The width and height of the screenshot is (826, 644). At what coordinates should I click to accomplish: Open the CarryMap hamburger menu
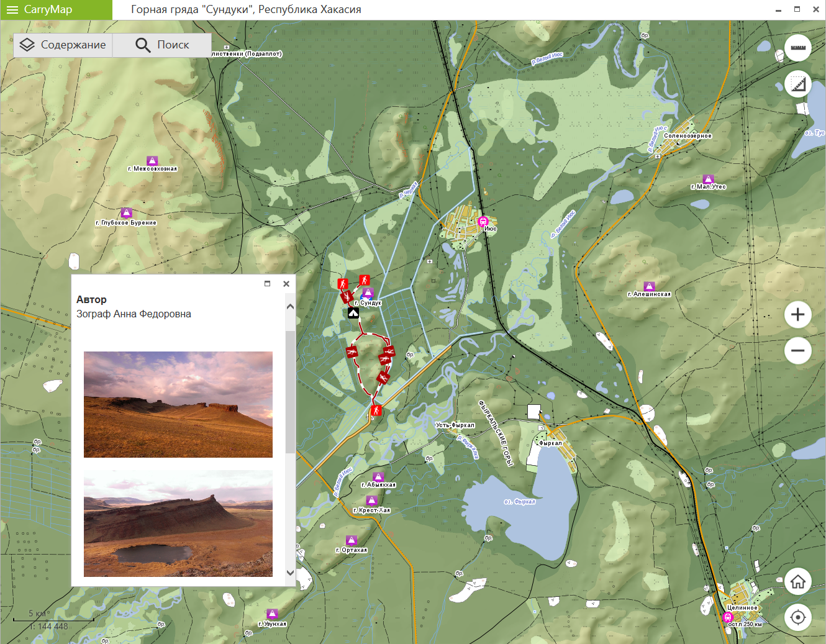pos(12,10)
